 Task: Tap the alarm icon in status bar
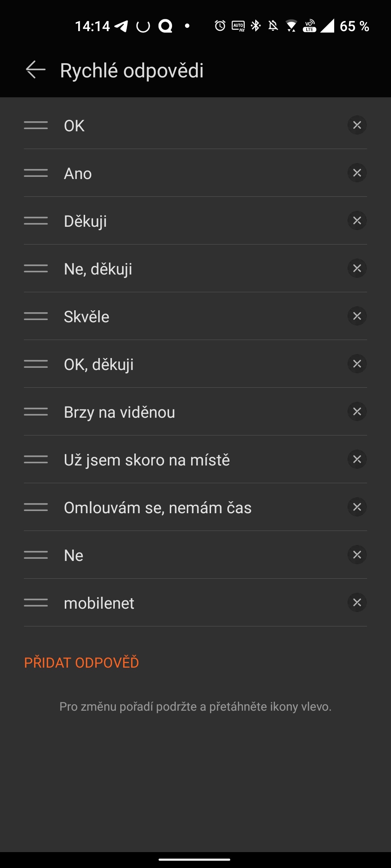(220, 26)
